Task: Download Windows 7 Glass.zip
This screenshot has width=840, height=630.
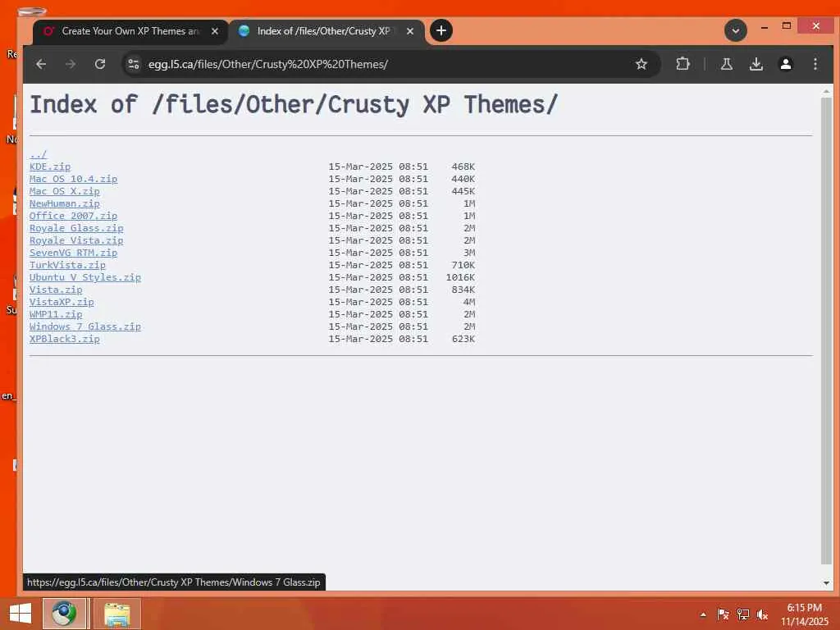Action: click(x=85, y=326)
